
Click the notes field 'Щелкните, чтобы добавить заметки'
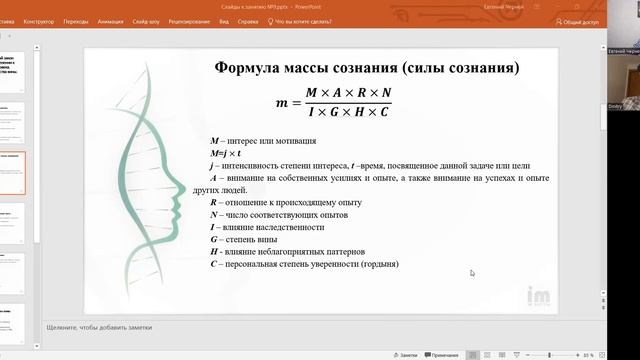(99, 327)
